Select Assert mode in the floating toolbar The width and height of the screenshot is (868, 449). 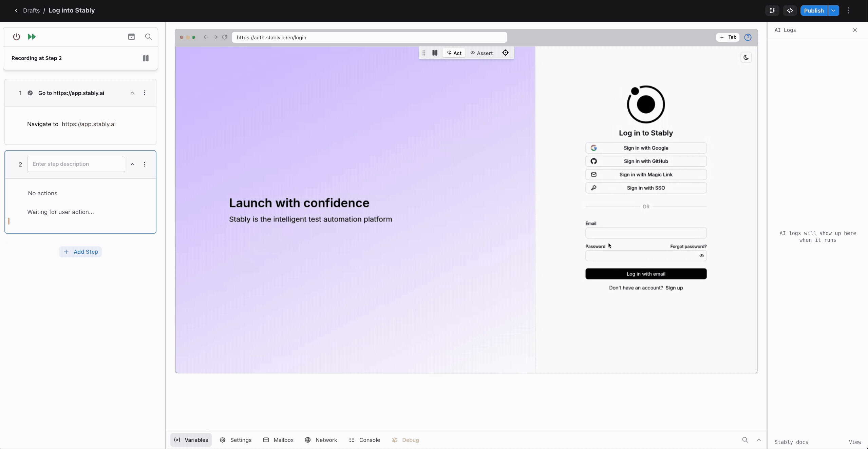point(482,53)
